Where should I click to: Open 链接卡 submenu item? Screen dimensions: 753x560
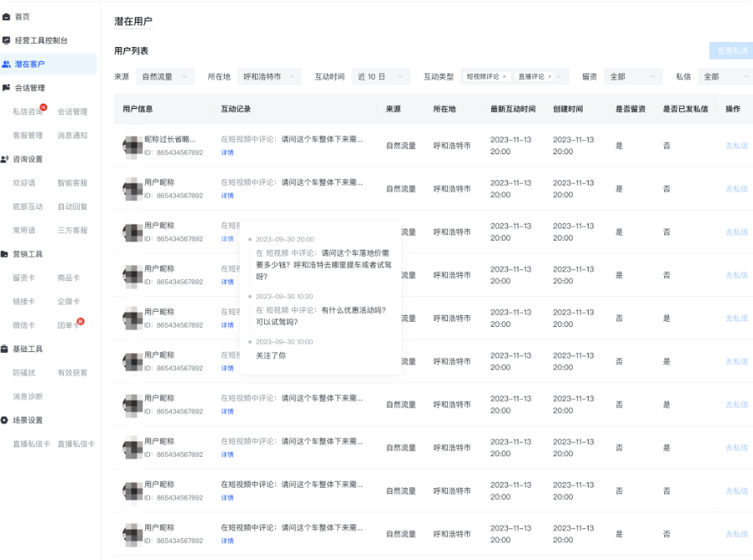point(24,301)
